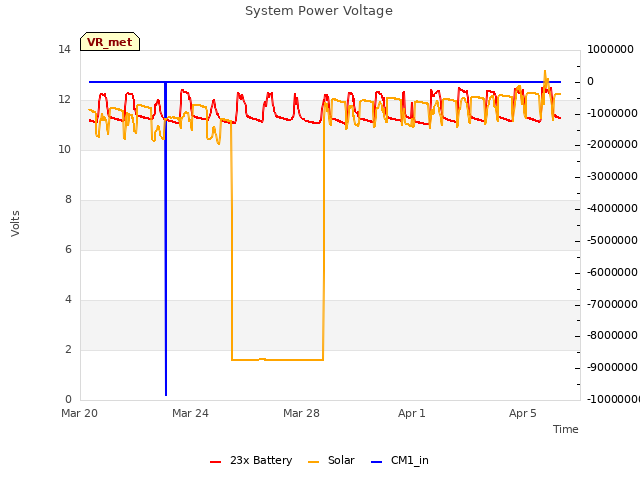Viewport: 640px width, 480px height.
Task: Click the -1000000 value on right axis
Action: (612, 113)
